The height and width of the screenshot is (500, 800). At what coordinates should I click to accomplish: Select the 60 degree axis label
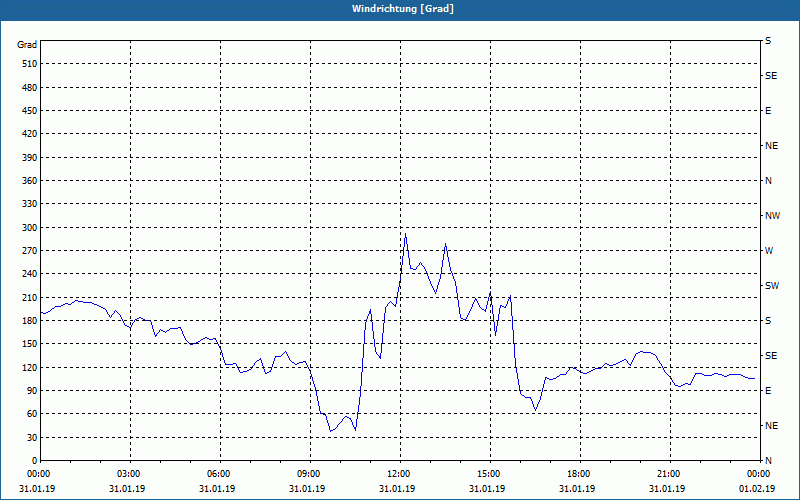pos(32,414)
